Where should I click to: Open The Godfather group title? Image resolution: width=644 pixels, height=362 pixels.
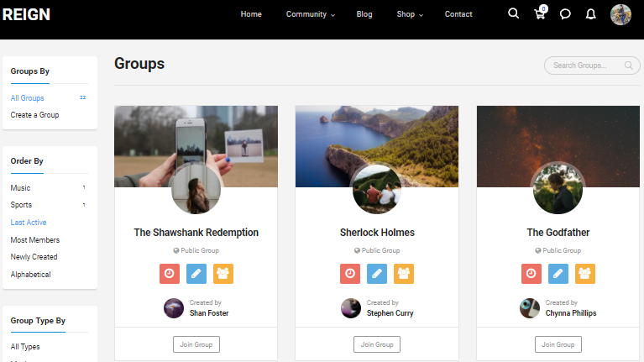point(558,233)
